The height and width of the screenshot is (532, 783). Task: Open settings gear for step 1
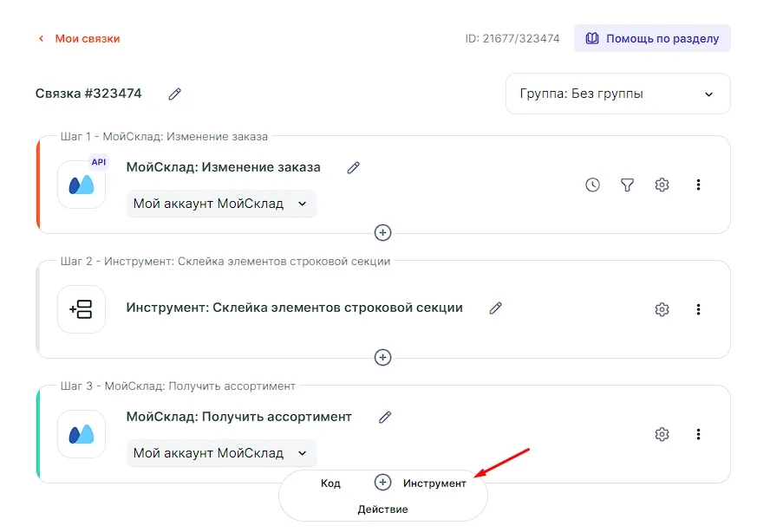(662, 185)
